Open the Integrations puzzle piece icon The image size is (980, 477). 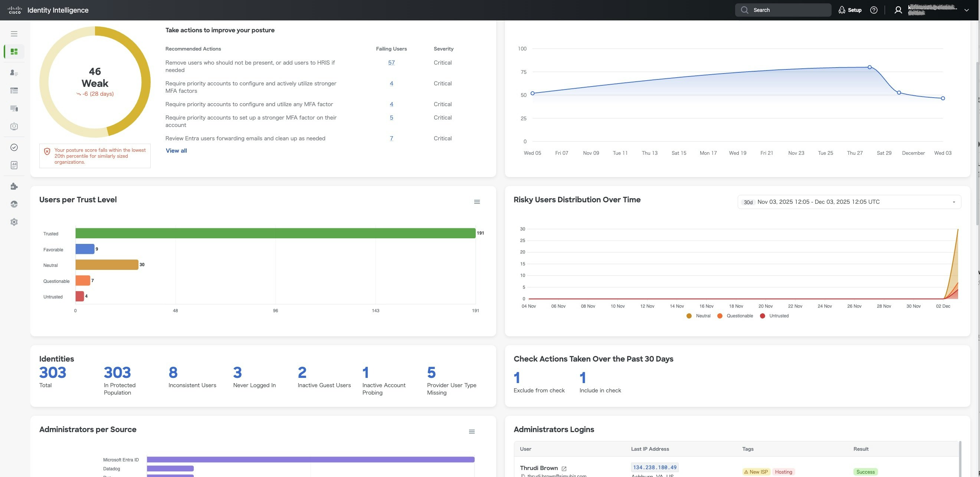tap(14, 186)
